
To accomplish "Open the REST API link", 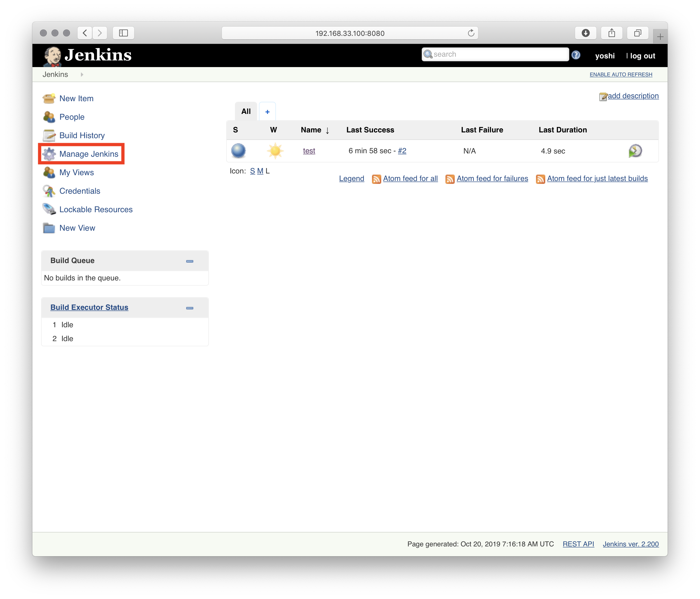I will pyautogui.click(x=579, y=544).
